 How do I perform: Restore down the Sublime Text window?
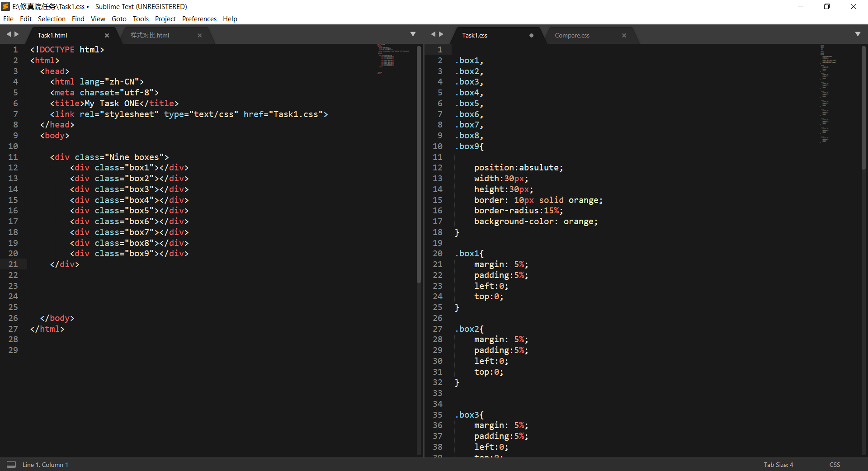coord(827,6)
